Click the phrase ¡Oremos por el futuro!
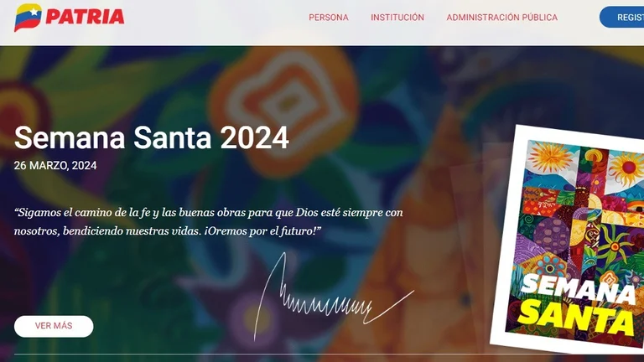This screenshot has width=644, height=362. click(x=262, y=231)
